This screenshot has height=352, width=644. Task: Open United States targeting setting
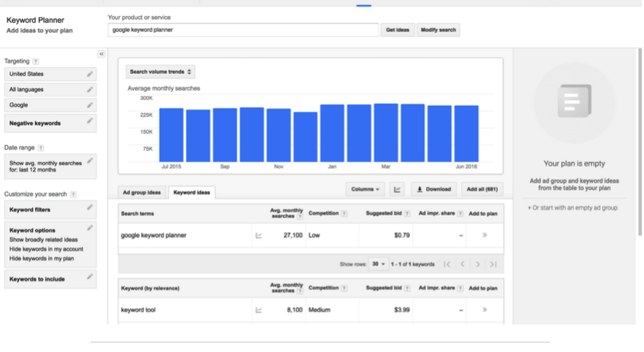[x=50, y=74]
